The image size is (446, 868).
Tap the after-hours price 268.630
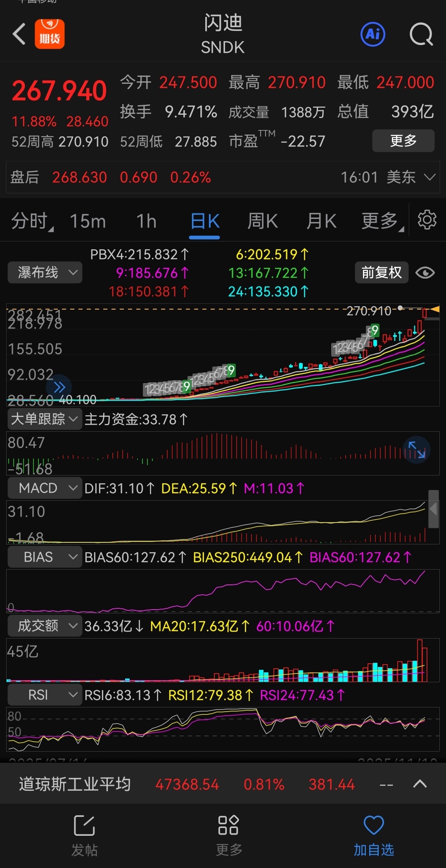80,177
